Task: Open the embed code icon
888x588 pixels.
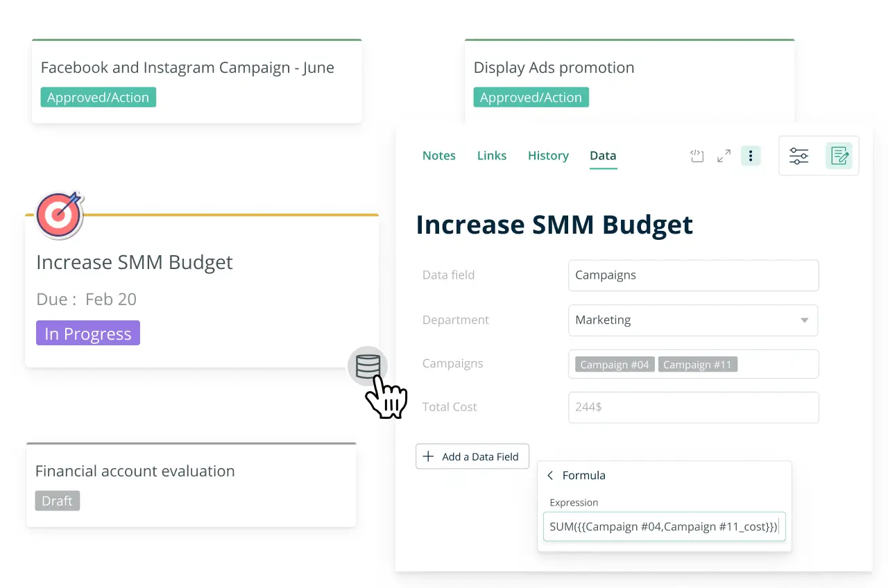Action: [697, 156]
